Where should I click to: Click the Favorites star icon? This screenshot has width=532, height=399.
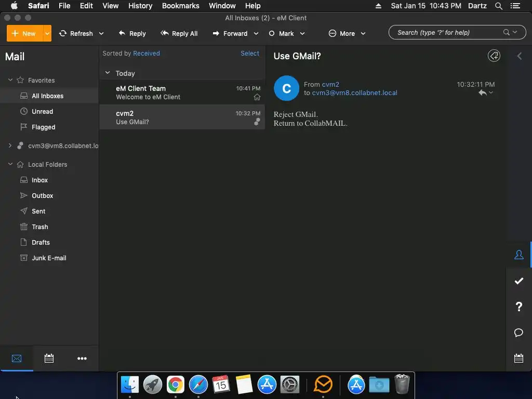tap(20, 80)
